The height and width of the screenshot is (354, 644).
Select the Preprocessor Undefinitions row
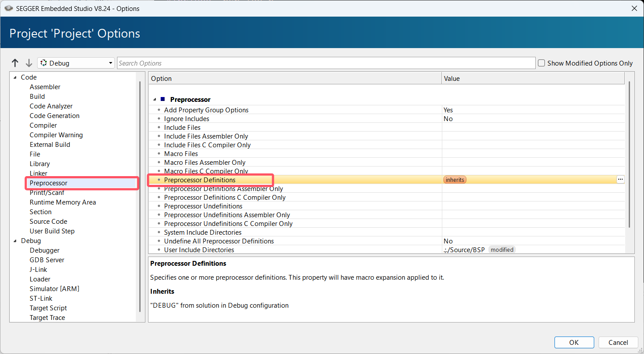pyautogui.click(x=386, y=206)
